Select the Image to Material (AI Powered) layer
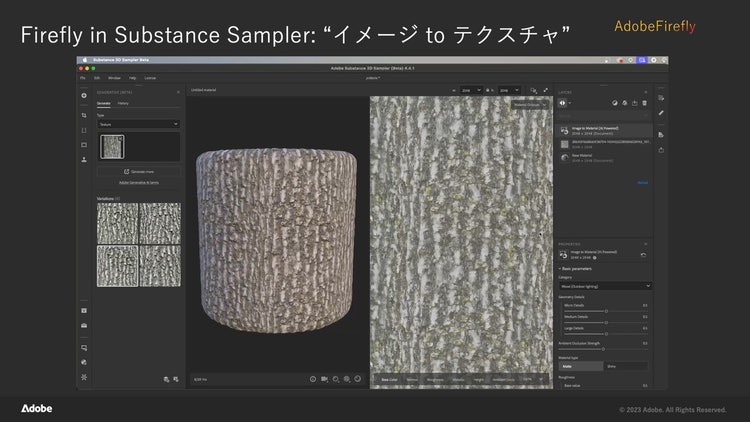Image resolution: width=750 pixels, height=422 pixels. pos(605,131)
